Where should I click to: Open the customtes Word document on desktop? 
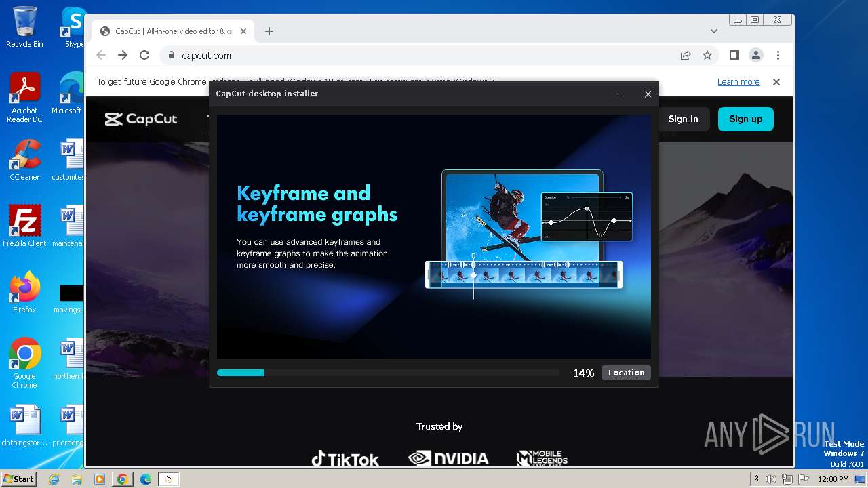[x=68, y=160]
